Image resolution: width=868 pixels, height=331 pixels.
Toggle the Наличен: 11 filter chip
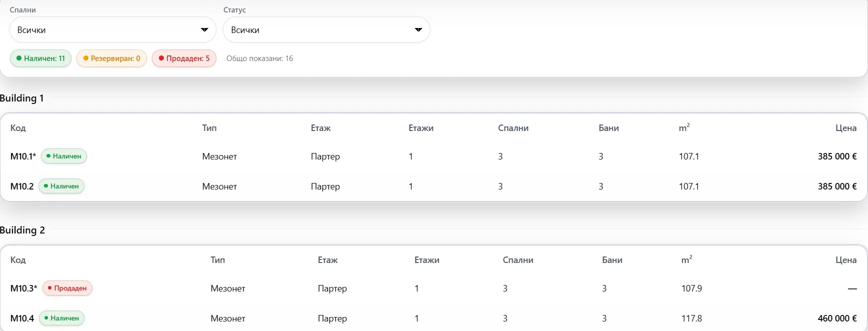point(40,58)
